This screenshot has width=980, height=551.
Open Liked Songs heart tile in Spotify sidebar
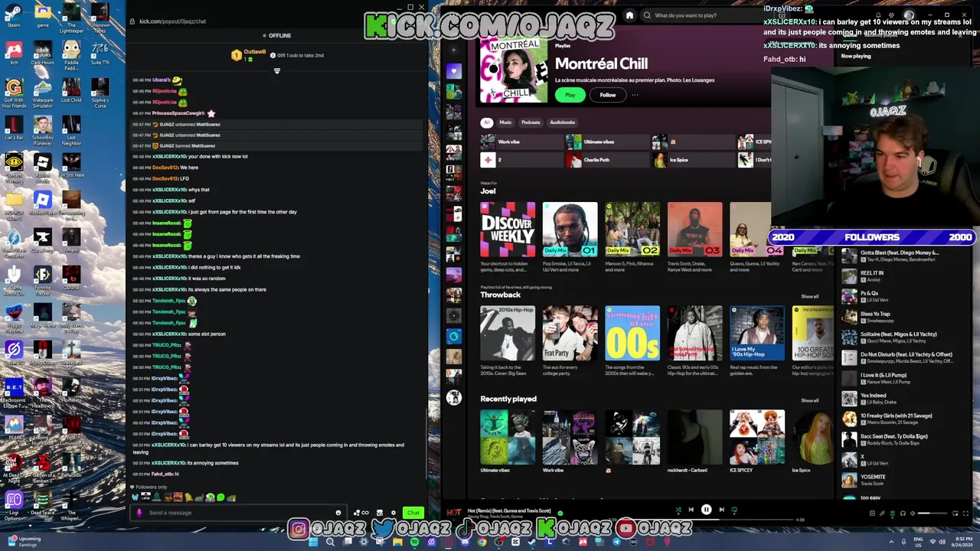coord(454,71)
